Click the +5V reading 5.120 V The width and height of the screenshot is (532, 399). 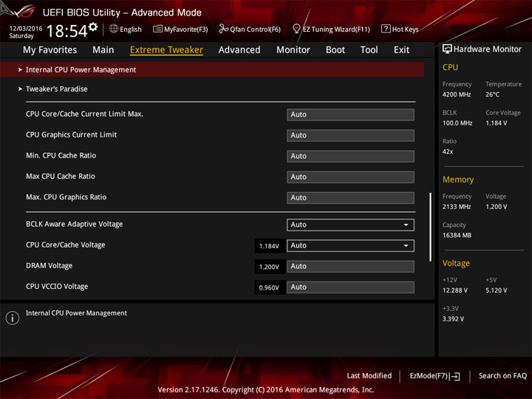pos(496,290)
